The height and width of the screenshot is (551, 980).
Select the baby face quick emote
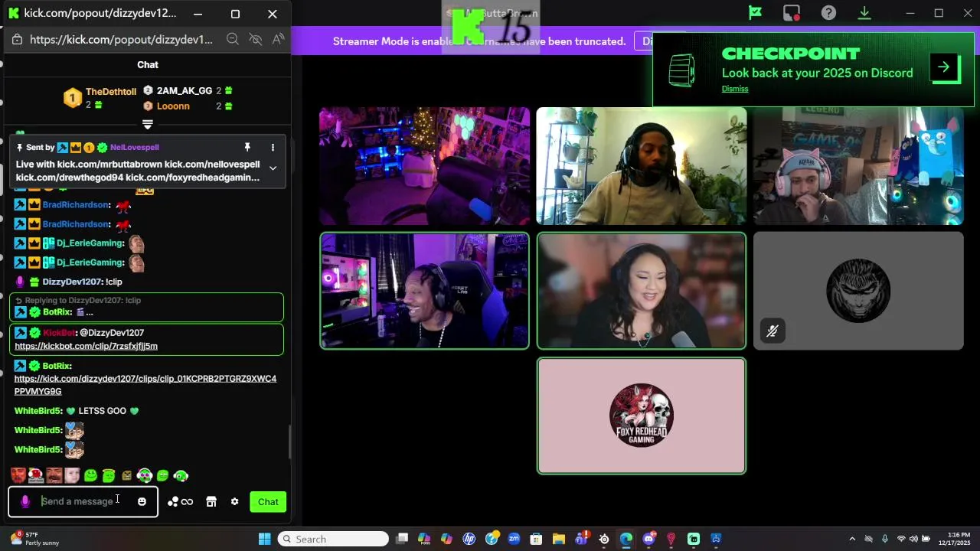[x=72, y=476]
